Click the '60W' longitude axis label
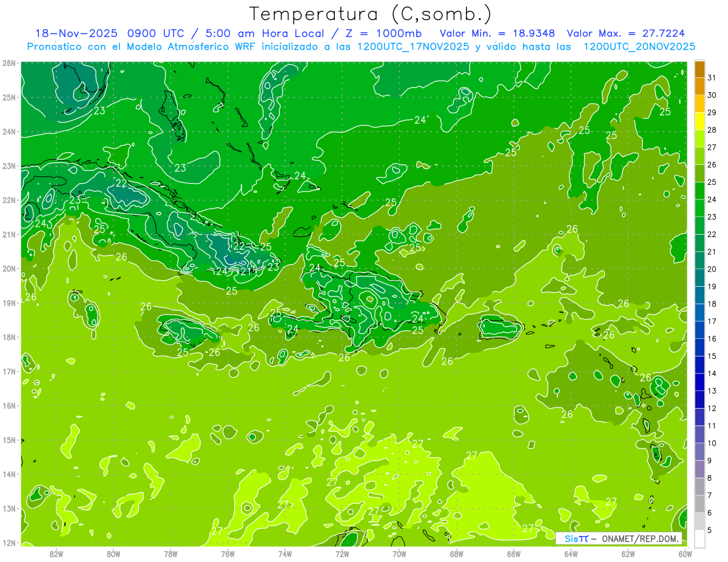The width and height of the screenshot is (728, 562). 685,554
